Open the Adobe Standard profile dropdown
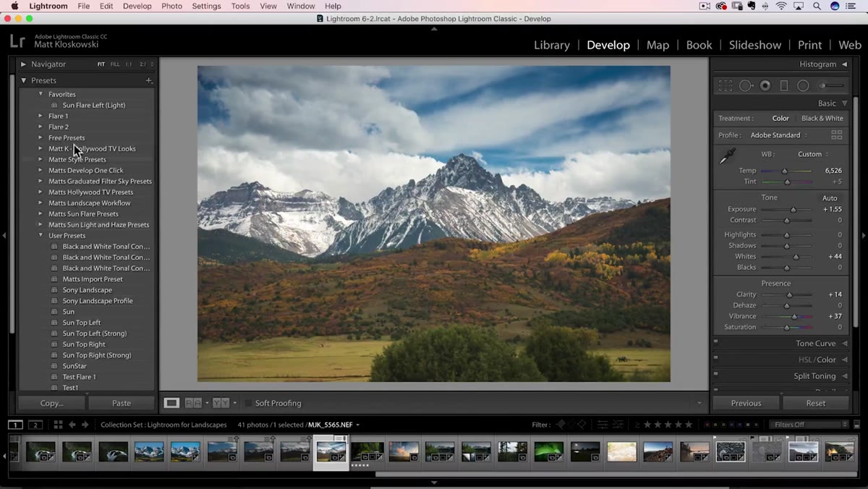The image size is (868, 489). point(779,135)
